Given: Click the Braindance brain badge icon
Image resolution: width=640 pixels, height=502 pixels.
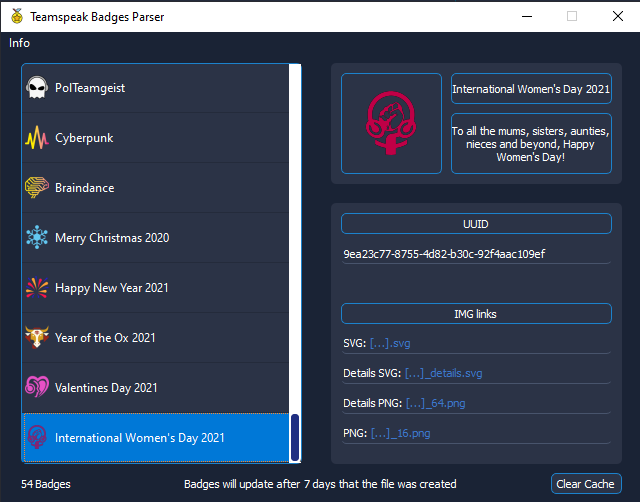Looking at the screenshot, I should (37, 188).
